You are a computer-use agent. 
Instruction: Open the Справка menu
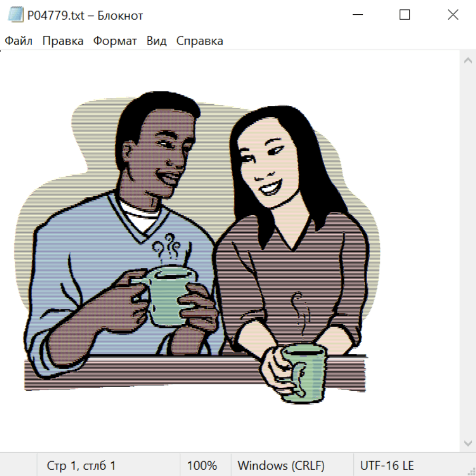pyautogui.click(x=199, y=41)
